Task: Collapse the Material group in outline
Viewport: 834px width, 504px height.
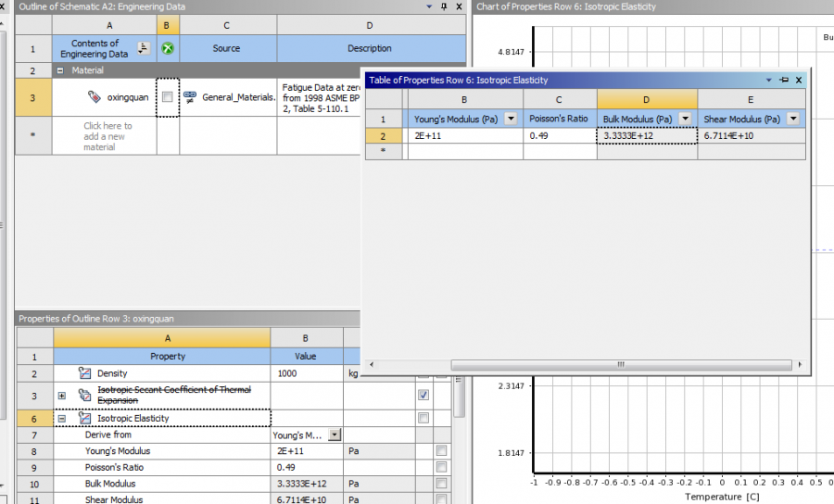Action: 60,70
